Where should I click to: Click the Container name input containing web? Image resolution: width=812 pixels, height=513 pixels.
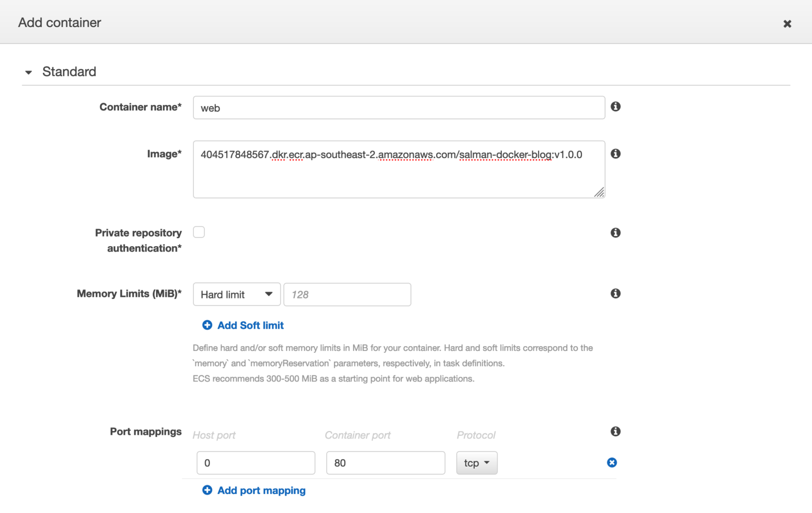pos(399,107)
